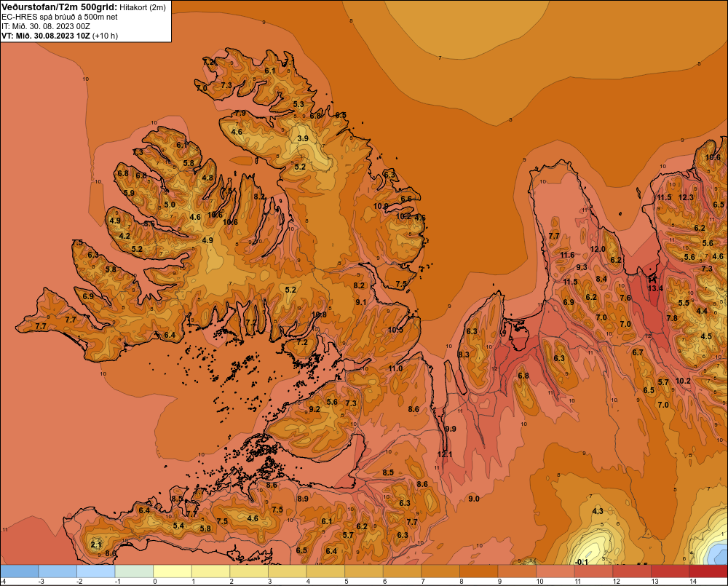Screen dimensions: 728x586
Task: Select the -0.1 temperature reading
Action: coord(581,562)
